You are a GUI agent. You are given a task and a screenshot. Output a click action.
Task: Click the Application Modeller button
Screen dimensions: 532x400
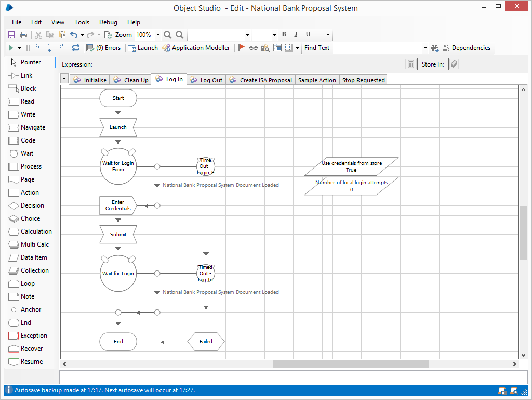click(x=196, y=48)
